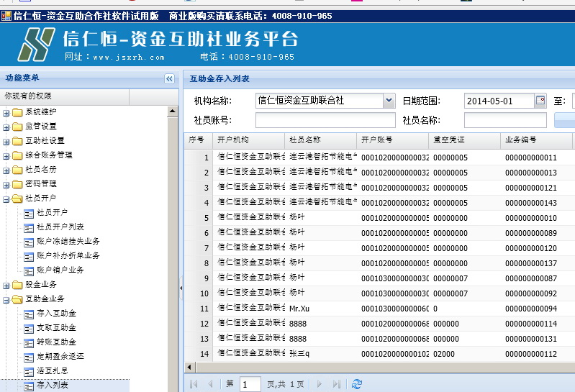This screenshot has width=575, height=392.
Task: Click 杨叶 in row 5
Action: pos(297,217)
